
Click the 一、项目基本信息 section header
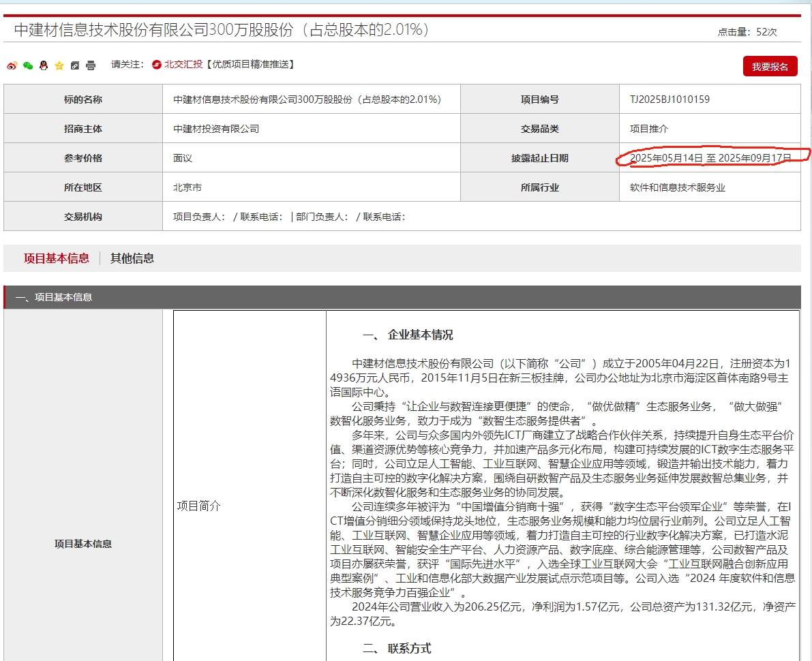tap(402, 297)
